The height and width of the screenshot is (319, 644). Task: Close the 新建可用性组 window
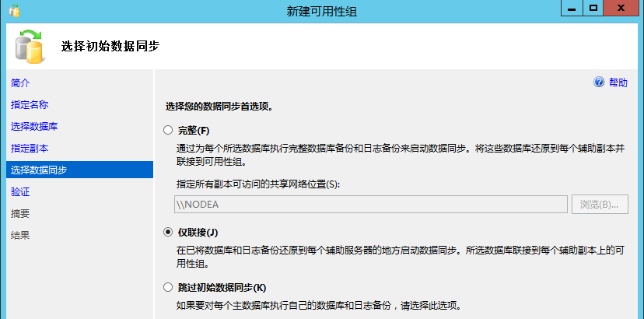click(x=621, y=9)
